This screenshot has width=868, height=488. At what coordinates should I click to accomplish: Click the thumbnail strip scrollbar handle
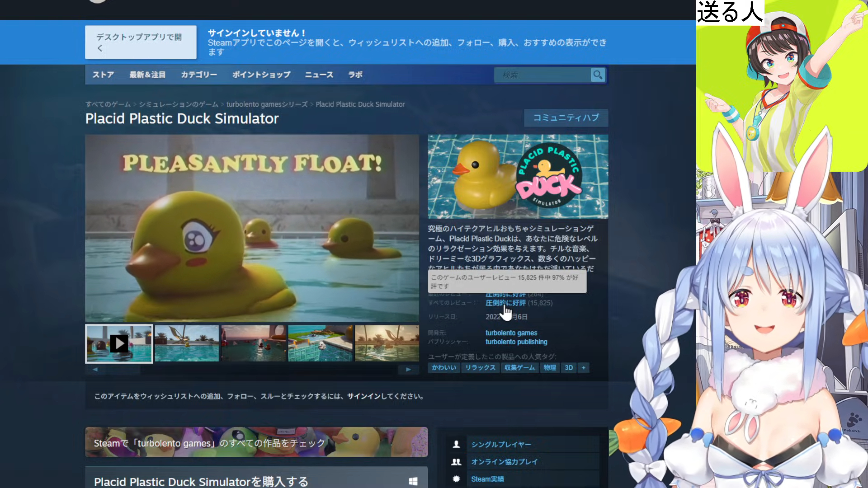tap(121, 369)
